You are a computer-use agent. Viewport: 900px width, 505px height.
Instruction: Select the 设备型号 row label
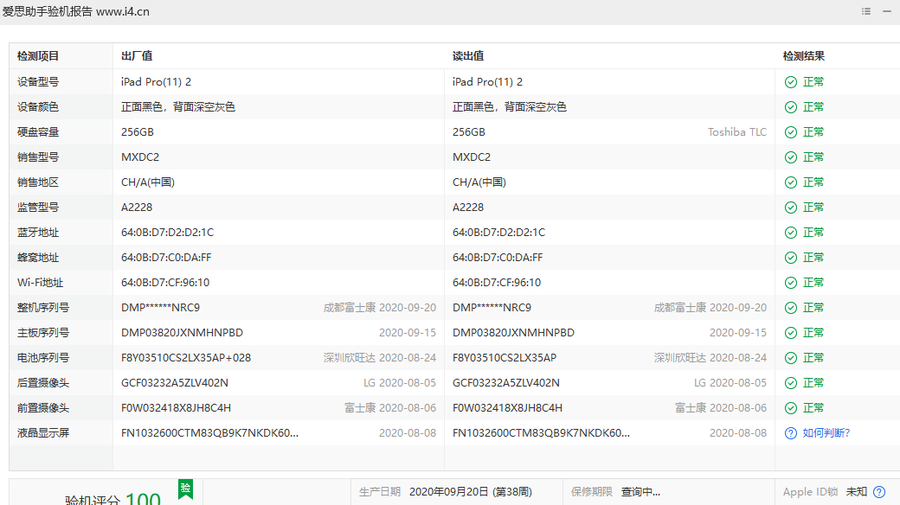tap(38, 82)
